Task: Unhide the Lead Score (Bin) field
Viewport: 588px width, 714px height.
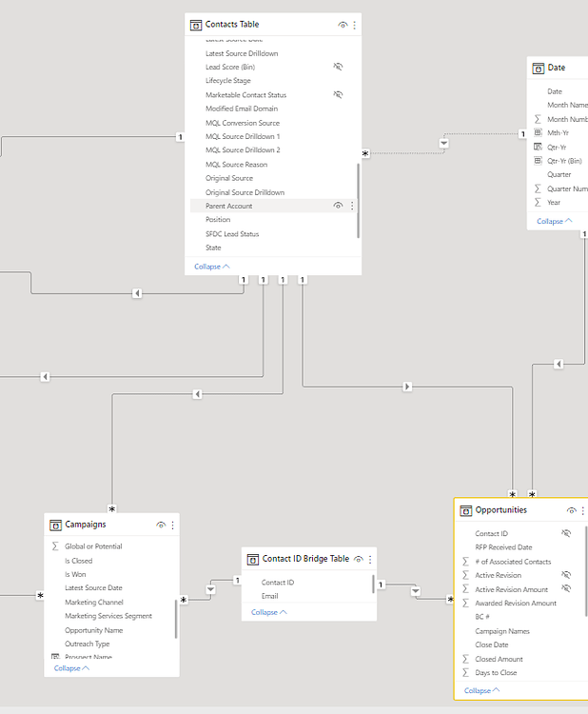Action: coord(338,68)
